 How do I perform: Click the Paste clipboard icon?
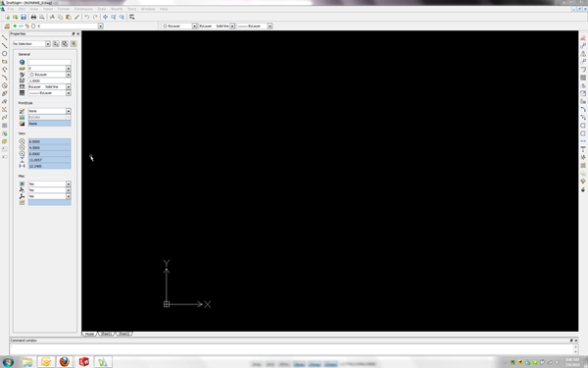click(69, 17)
